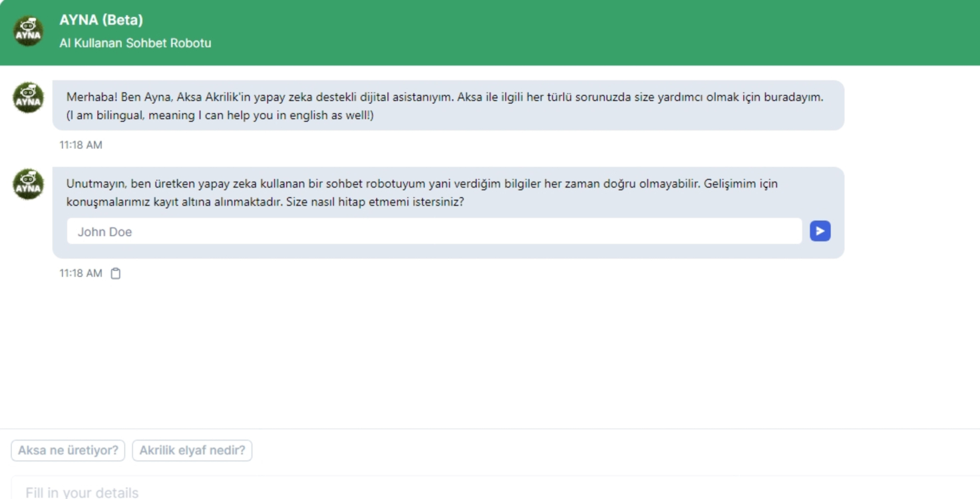Click the English "I am bilingual" note
This screenshot has width=980, height=499.
pos(220,115)
